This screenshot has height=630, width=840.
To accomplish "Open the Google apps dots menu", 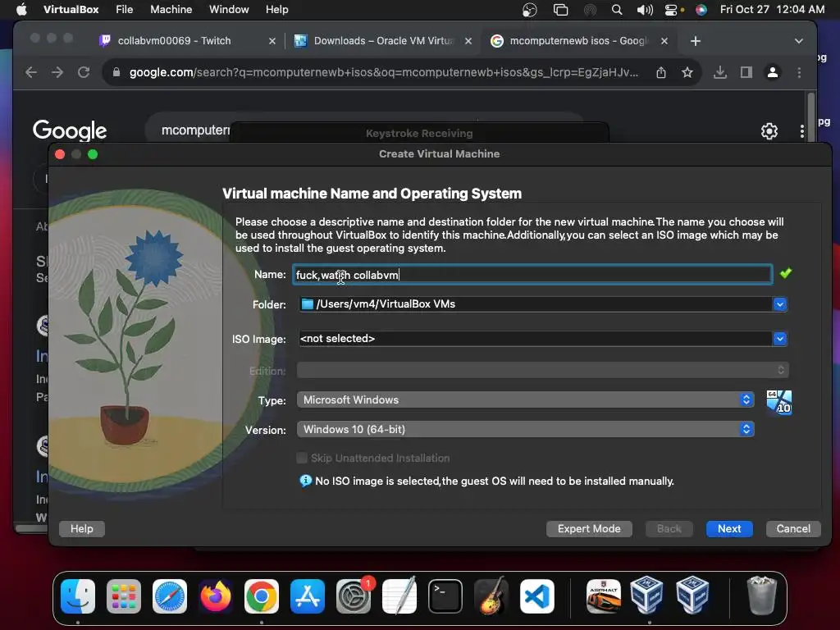I will 802,131.
